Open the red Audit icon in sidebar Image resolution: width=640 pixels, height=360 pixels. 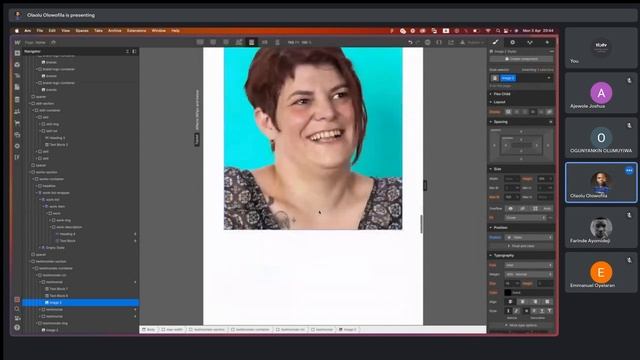click(17, 299)
